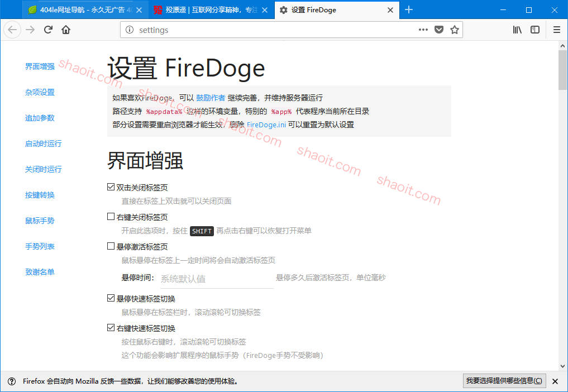568x392 pixels.
Task: Toggle 悬停快速标签切换 checkbox
Action: coord(111,298)
